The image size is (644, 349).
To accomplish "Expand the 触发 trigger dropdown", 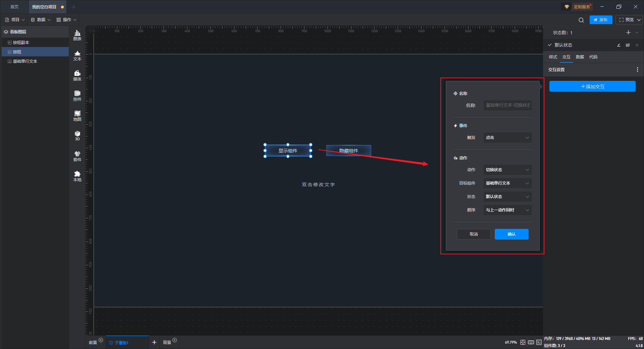I will (x=507, y=138).
